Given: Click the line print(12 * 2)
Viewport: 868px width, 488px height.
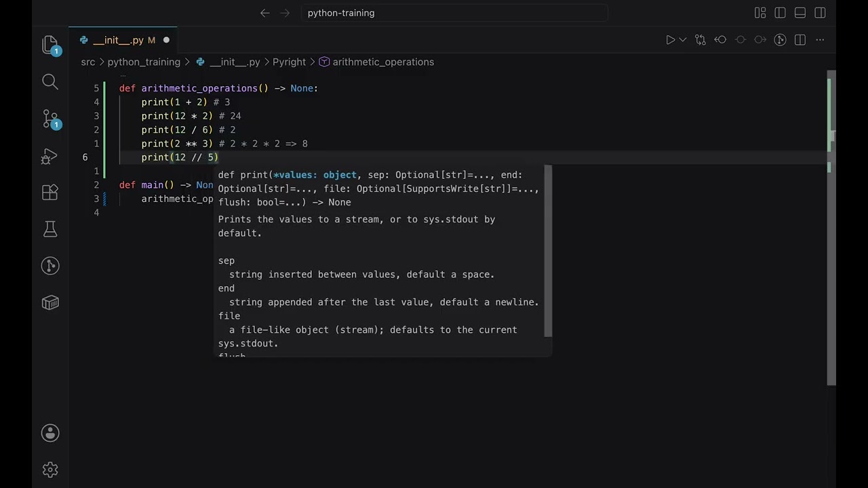Looking at the screenshot, I should (177, 116).
